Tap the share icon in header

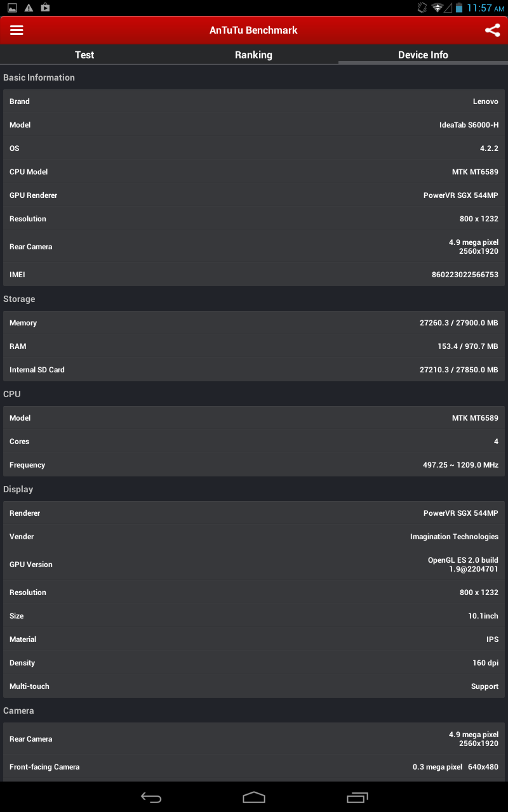click(x=492, y=30)
